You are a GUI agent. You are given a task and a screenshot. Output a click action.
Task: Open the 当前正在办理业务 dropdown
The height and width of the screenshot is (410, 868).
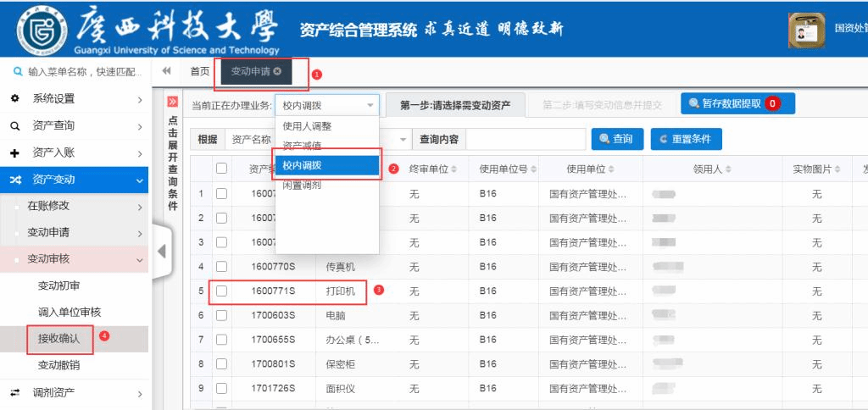tap(326, 106)
